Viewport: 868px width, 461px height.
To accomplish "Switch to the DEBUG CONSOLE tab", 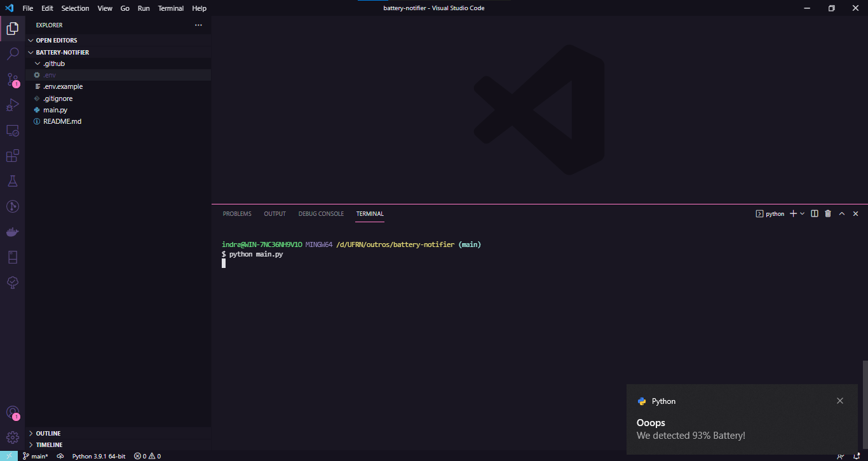I will (321, 214).
